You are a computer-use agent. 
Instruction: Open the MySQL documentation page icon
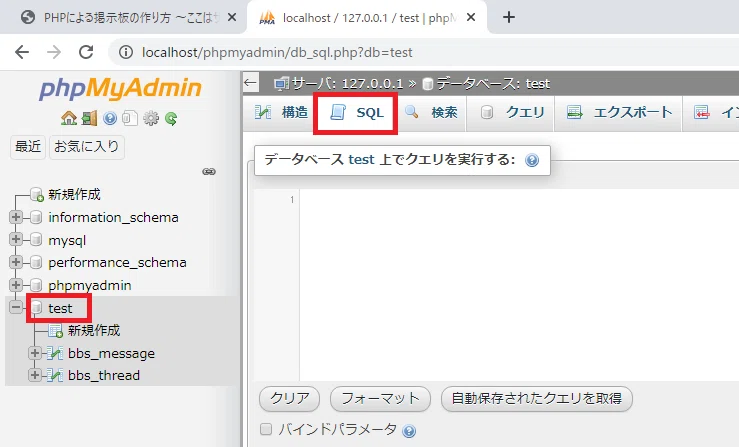pyautogui.click(x=130, y=118)
